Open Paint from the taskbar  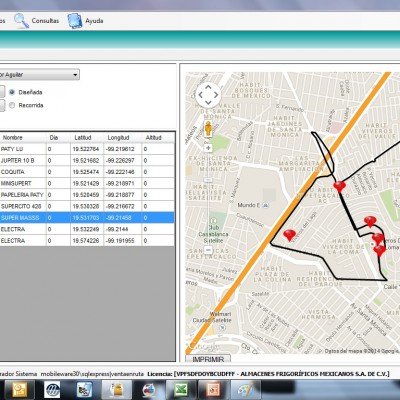[245, 390]
